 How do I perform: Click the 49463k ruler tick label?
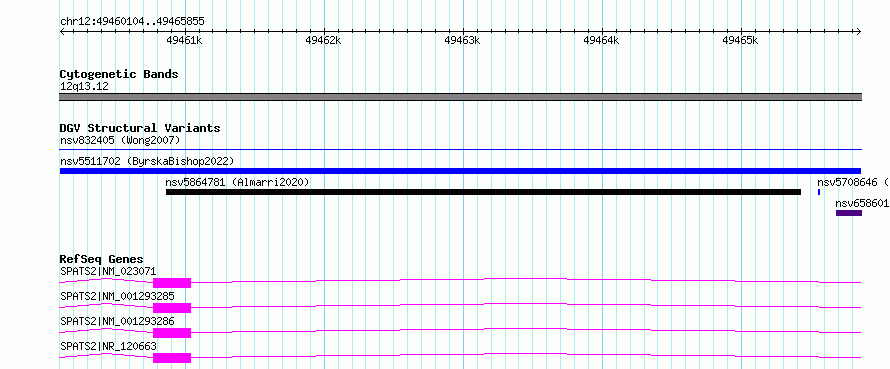(x=462, y=40)
